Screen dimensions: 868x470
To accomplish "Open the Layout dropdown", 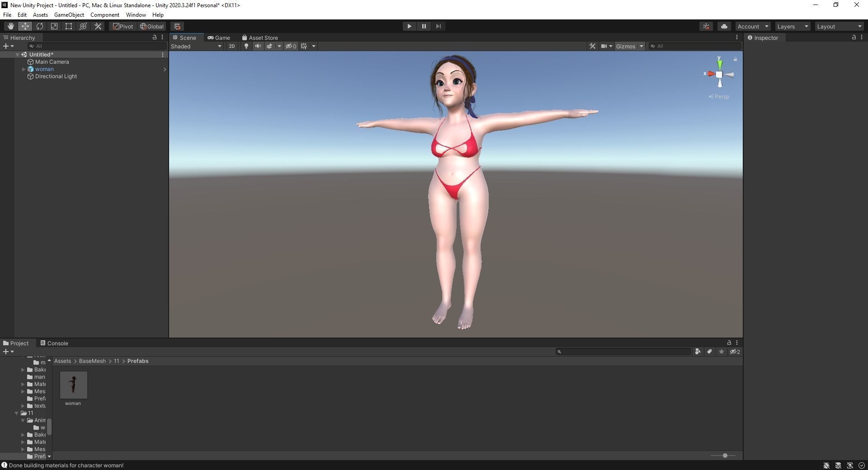I will (840, 26).
